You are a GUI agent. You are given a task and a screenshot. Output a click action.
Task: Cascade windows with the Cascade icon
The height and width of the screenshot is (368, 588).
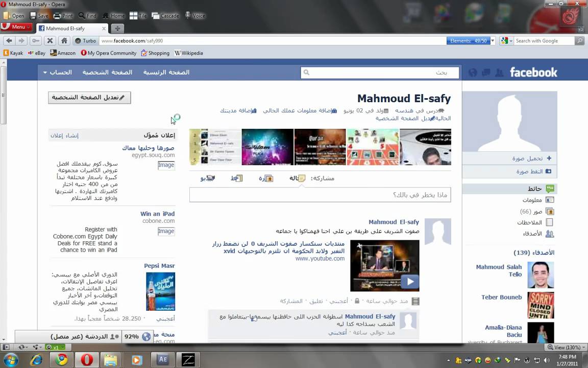click(165, 16)
